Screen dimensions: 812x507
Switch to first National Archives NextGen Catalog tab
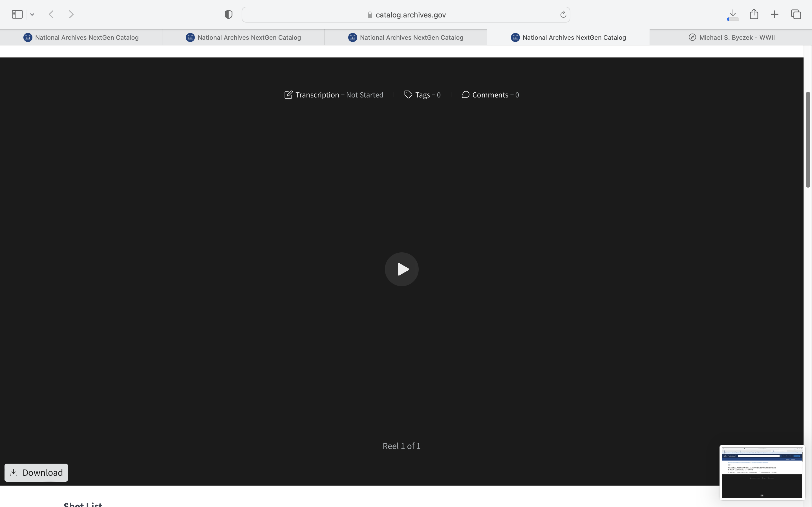81,37
